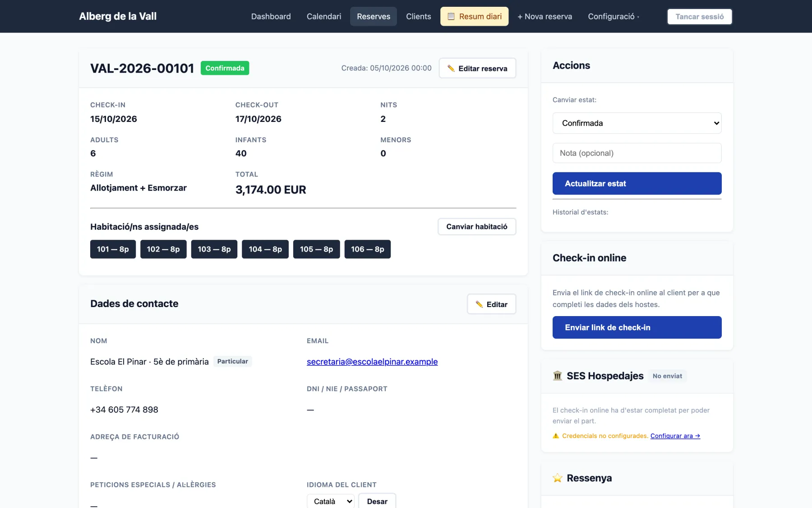Click check-in date 15/10/2026

point(114,119)
